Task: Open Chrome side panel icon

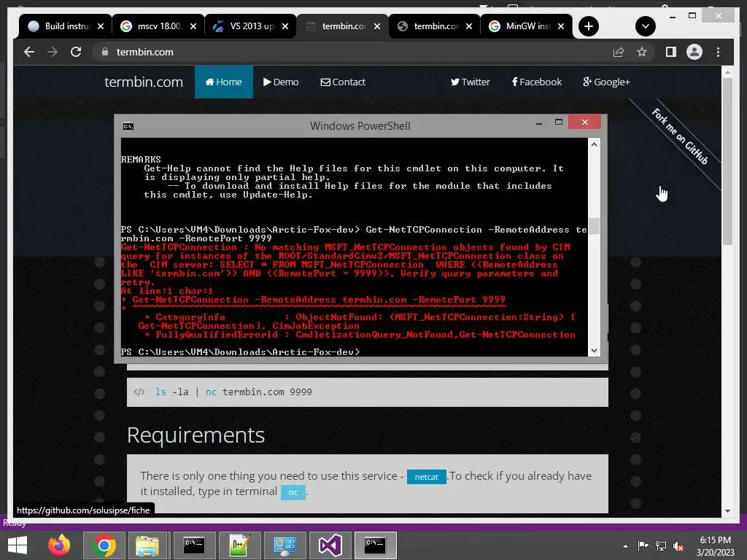Action: coord(671,52)
